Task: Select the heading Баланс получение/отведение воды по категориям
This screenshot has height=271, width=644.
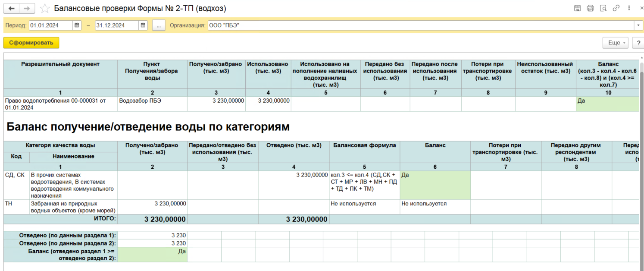Action: click(148, 126)
